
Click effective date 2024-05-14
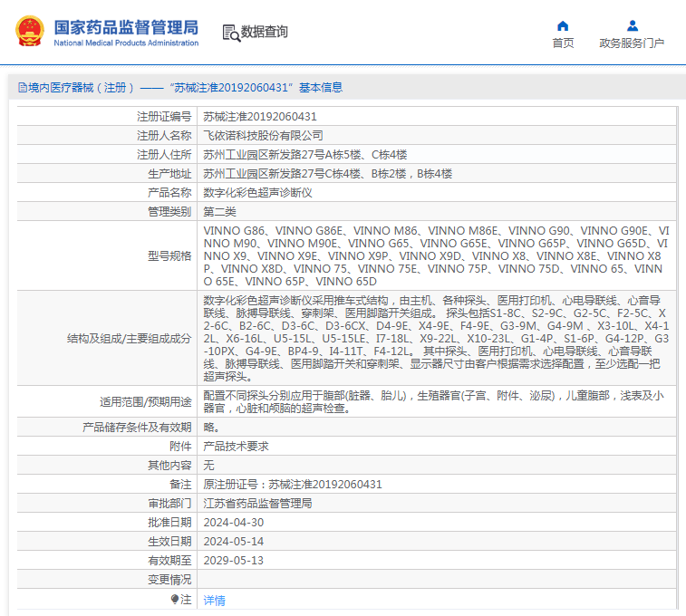pyautogui.click(x=234, y=542)
